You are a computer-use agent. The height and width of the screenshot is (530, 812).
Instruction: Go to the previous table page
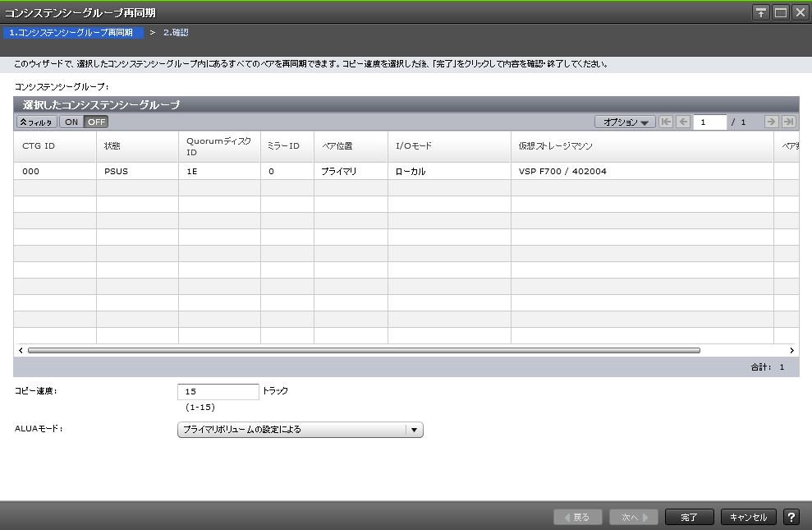[682, 122]
